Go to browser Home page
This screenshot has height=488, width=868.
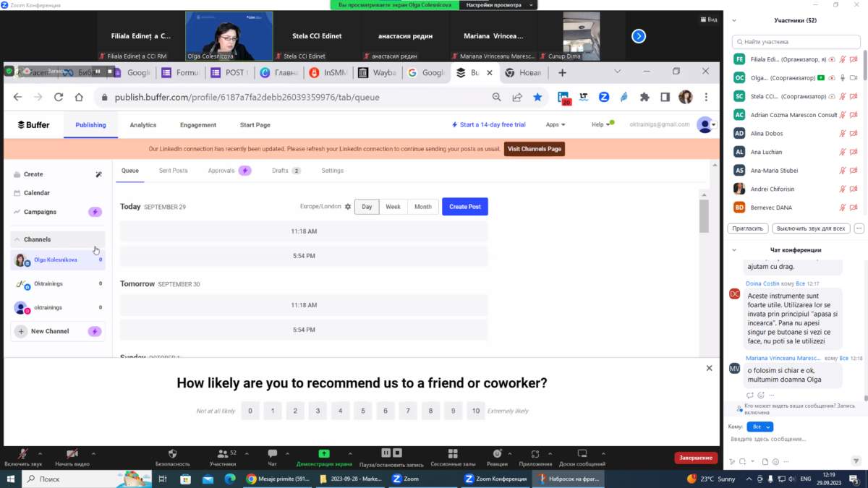[79, 97]
